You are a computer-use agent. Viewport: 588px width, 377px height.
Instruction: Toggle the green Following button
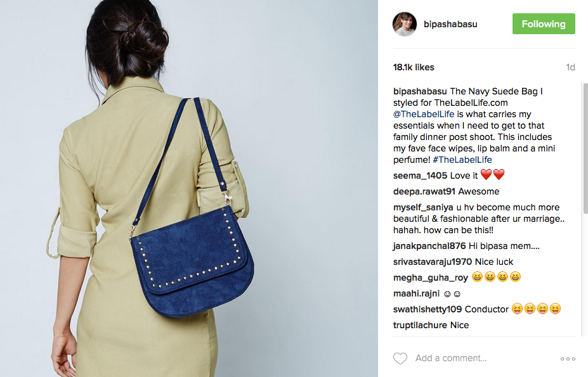tap(544, 24)
